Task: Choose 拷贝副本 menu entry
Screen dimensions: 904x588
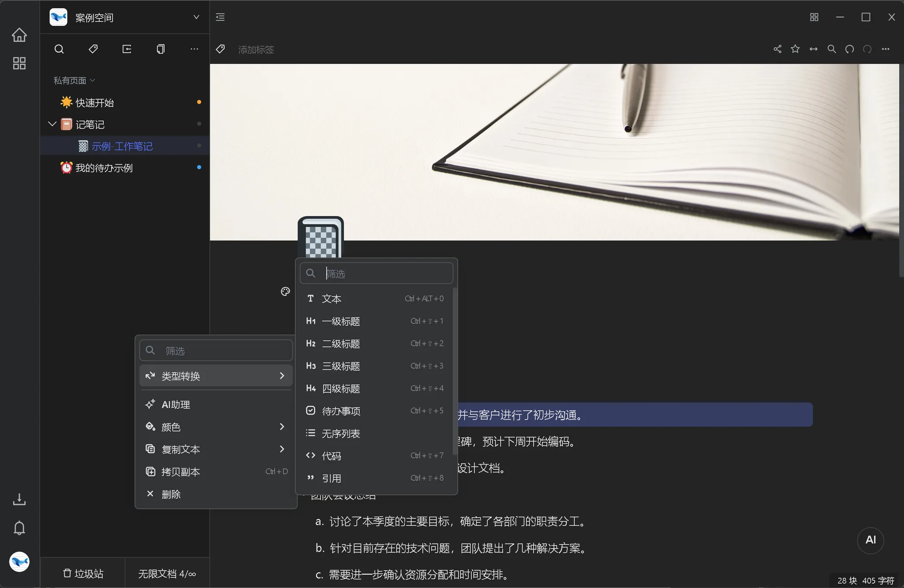Action: [216, 472]
